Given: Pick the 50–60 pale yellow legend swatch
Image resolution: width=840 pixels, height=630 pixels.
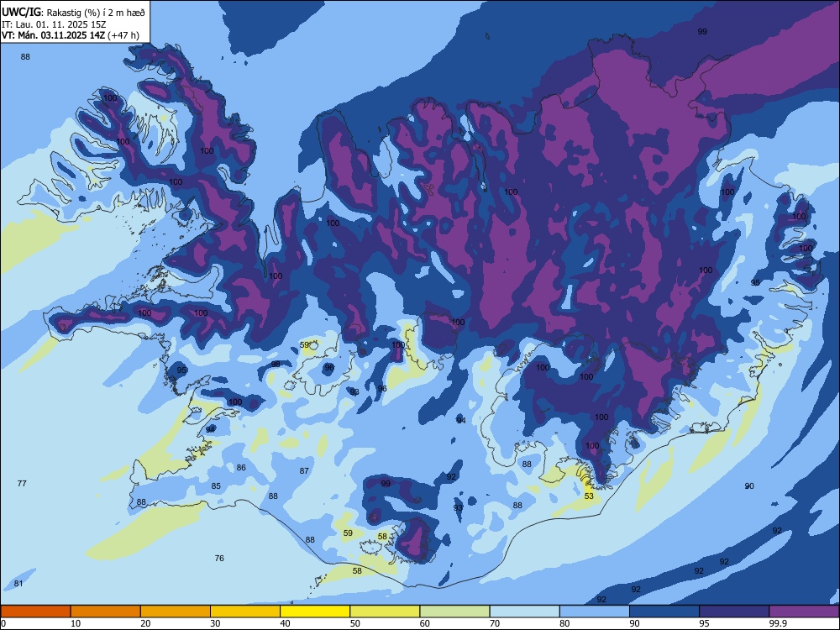Looking at the screenshot, I should (385, 612).
